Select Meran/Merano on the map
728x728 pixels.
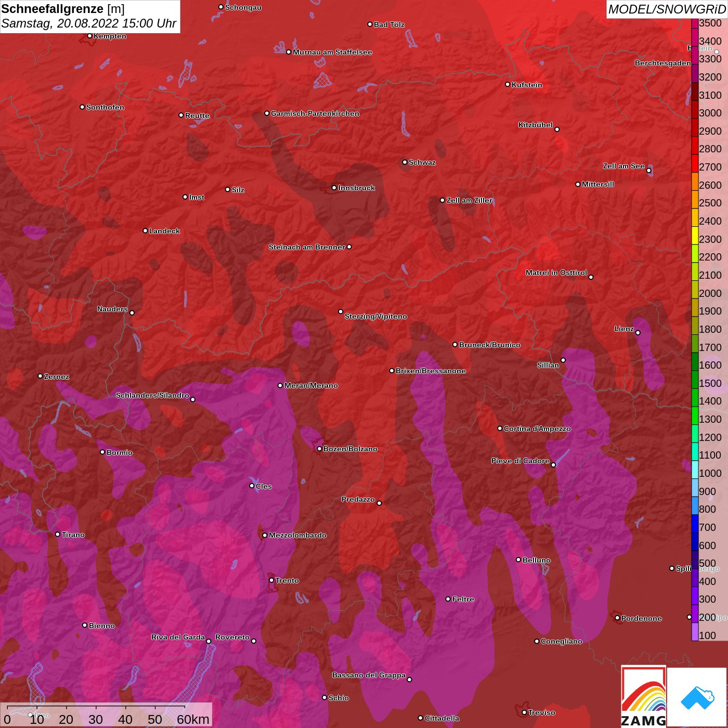click(311, 385)
